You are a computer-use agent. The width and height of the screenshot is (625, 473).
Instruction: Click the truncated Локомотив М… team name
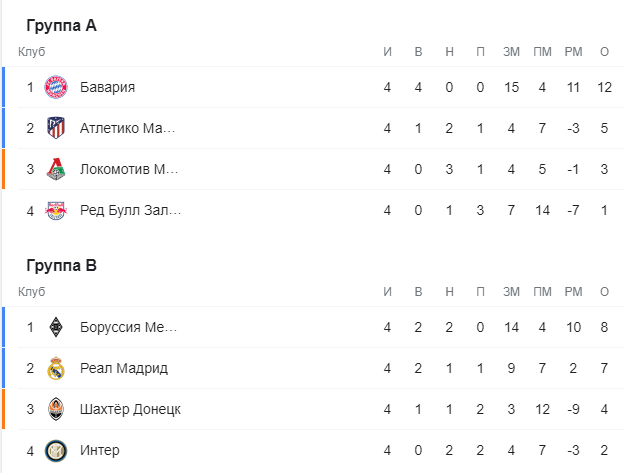point(129,169)
